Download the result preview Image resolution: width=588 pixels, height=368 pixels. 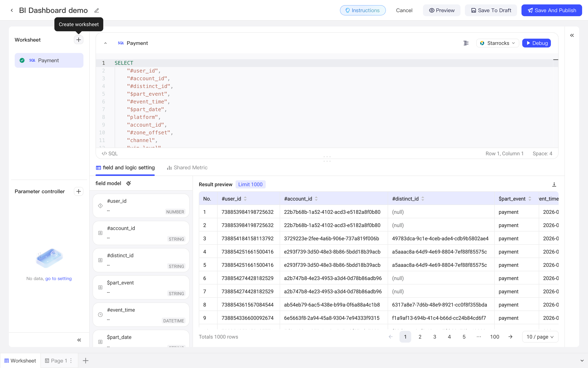click(554, 185)
